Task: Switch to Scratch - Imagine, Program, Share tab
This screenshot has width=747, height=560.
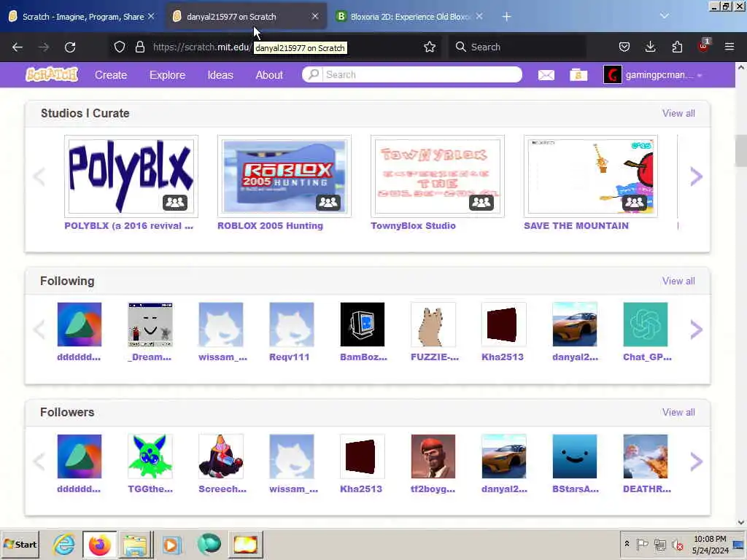Action: 83,17
